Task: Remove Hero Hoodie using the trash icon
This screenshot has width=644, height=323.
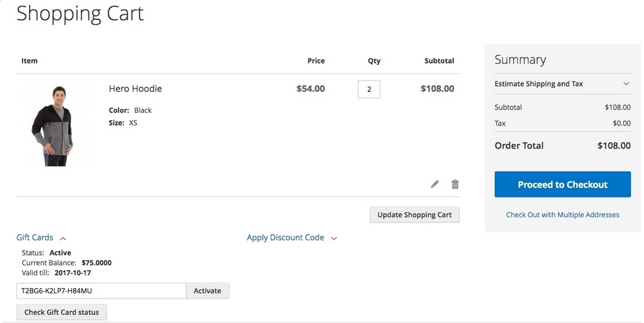Action: (x=455, y=184)
